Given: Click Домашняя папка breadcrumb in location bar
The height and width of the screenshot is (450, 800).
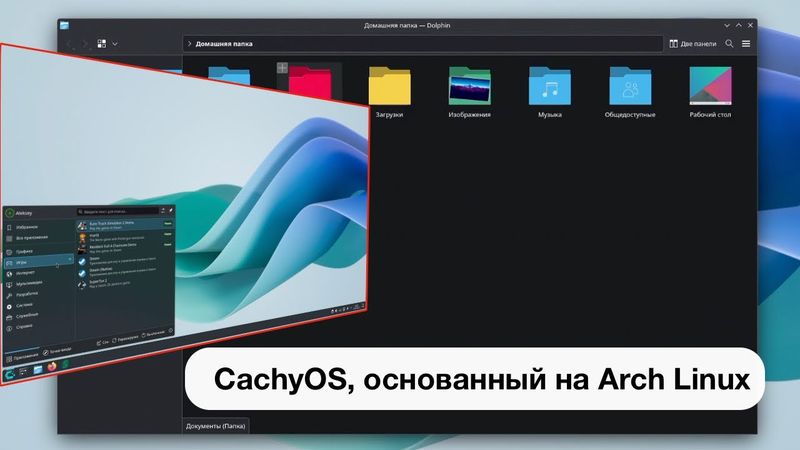Looking at the screenshot, I should [224, 44].
